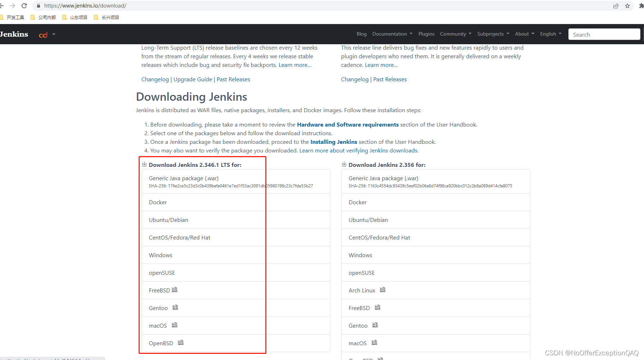Viewport: 644px width, 360px height.
Task: Open third-party info icon next to Arch Linux
Action: point(383,290)
